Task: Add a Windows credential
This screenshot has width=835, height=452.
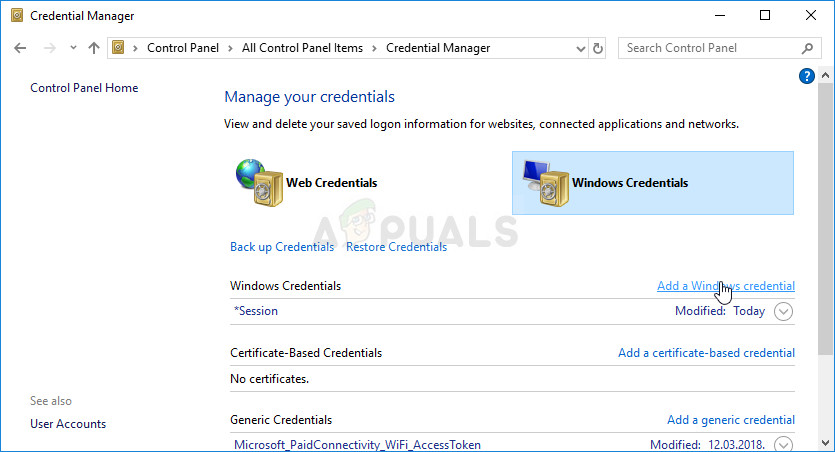Action: click(x=726, y=286)
